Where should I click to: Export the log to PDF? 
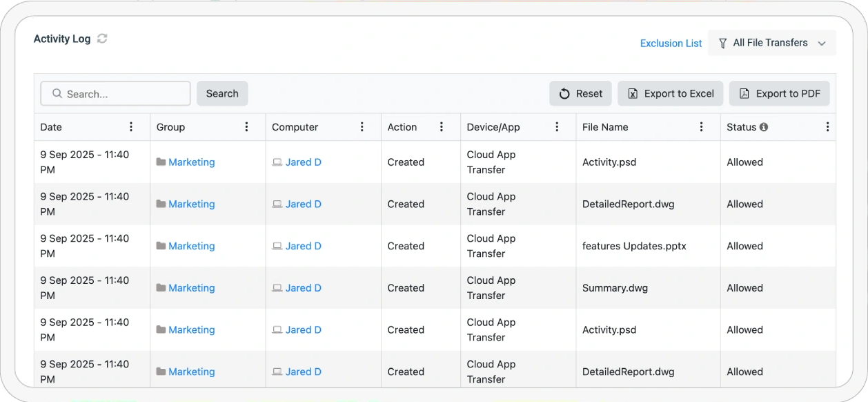pyautogui.click(x=779, y=94)
